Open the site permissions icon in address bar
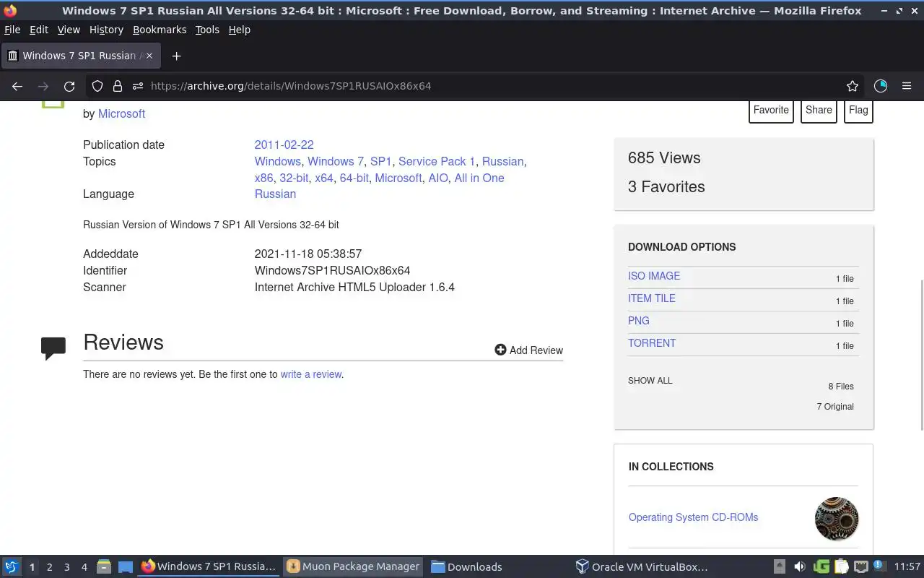The height and width of the screenshot is (578, 924). click(x=137, y=86)
